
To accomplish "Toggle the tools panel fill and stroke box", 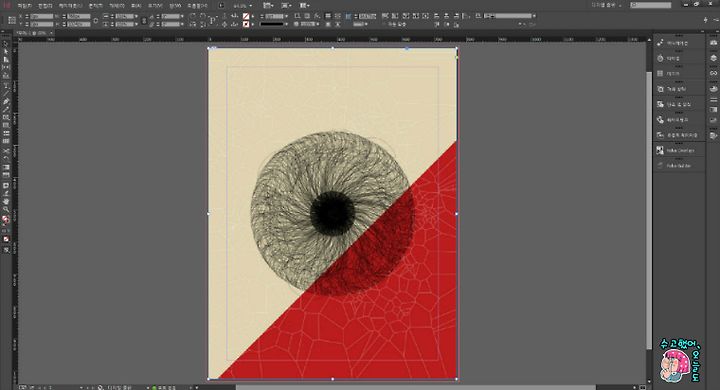I will [x=6, y=220].
